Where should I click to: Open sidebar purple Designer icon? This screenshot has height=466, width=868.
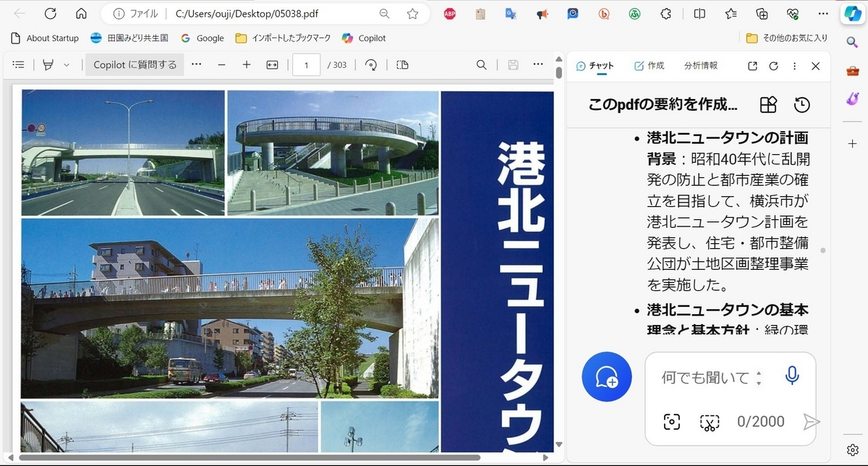[852, 98]
